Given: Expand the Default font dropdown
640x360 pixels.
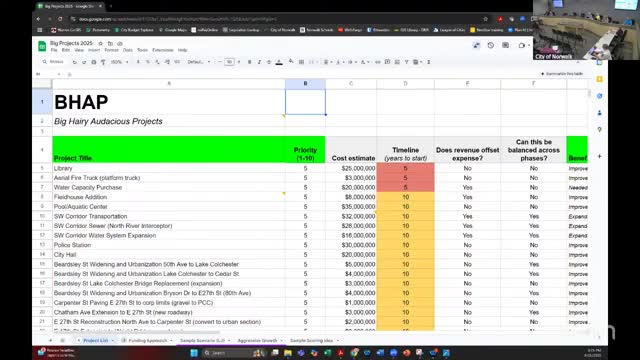Looking at the screenshot, I should pyautogui.click(x=199, y=62).
